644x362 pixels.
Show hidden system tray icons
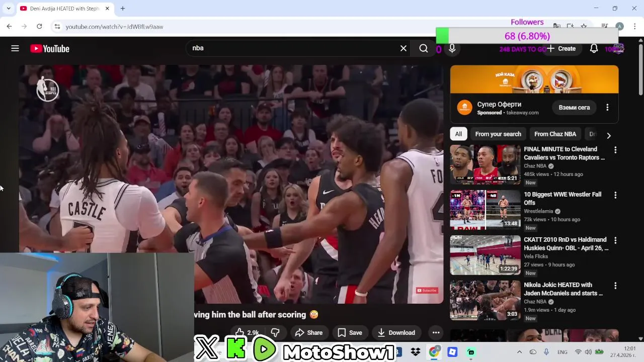[x=520, y=352]
